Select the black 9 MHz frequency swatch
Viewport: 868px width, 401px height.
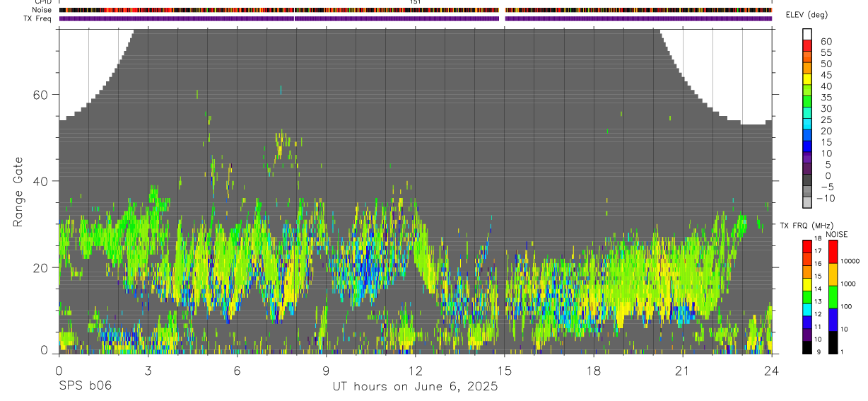point(807,347)
